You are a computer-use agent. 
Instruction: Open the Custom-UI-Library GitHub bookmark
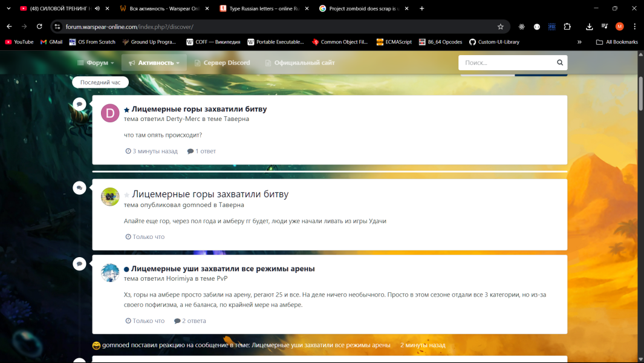click(x=494, y=42)
